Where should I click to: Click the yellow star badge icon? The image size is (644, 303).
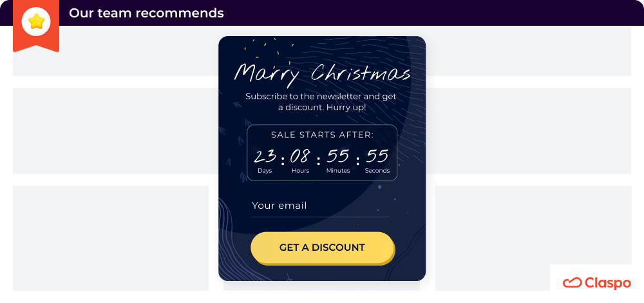point(36,21)
